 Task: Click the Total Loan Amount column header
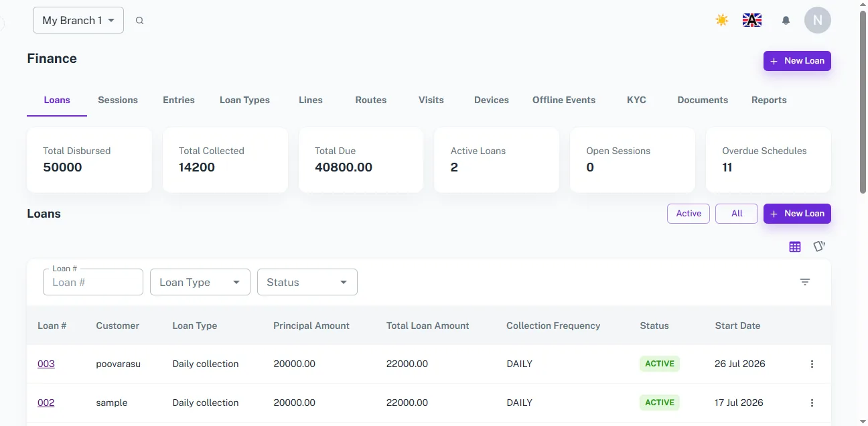click(x=427, y=326)
